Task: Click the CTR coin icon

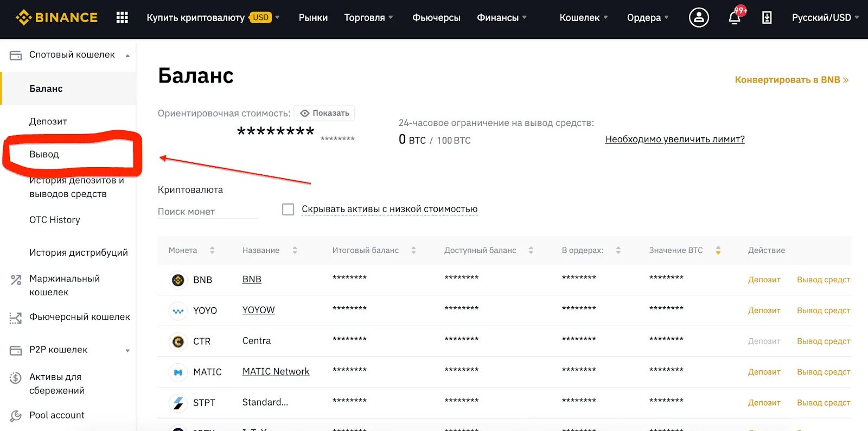Action: click(x=178, y=341)
